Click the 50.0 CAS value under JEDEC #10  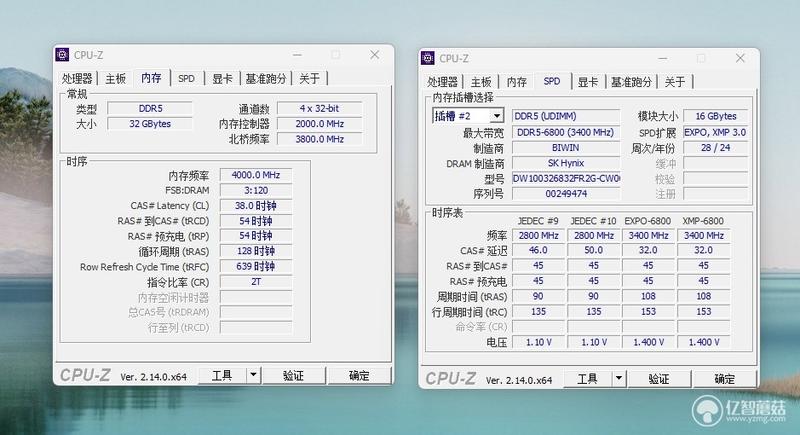[593, 250]
